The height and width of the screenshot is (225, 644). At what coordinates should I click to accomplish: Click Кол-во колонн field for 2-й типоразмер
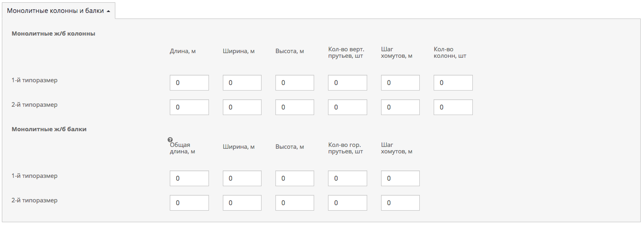[x=453, y=107]
